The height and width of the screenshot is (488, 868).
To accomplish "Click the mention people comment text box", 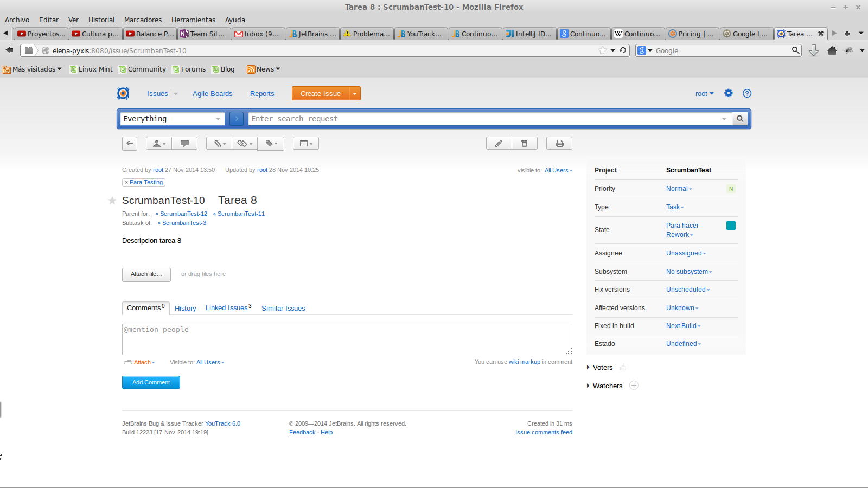I will (347, 339).
